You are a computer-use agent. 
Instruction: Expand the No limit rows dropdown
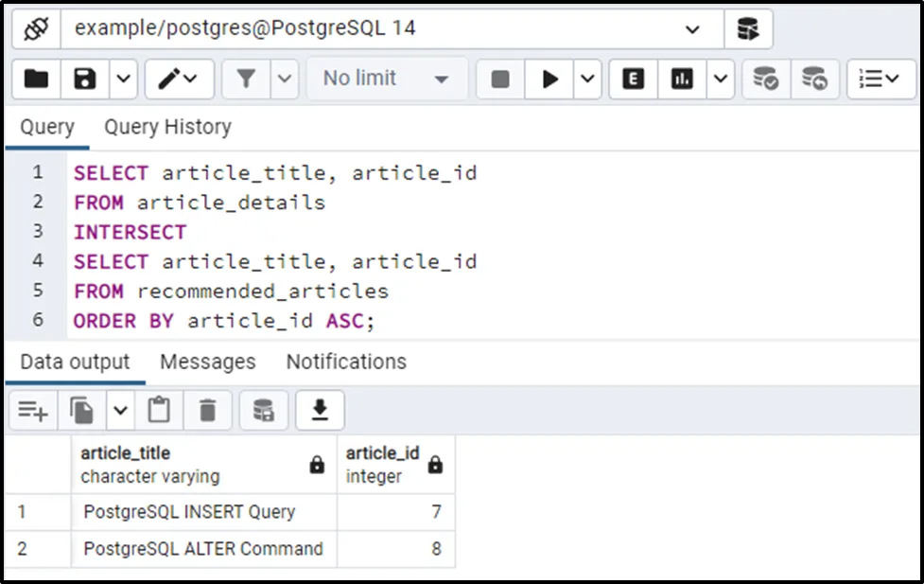coord(385,80)
